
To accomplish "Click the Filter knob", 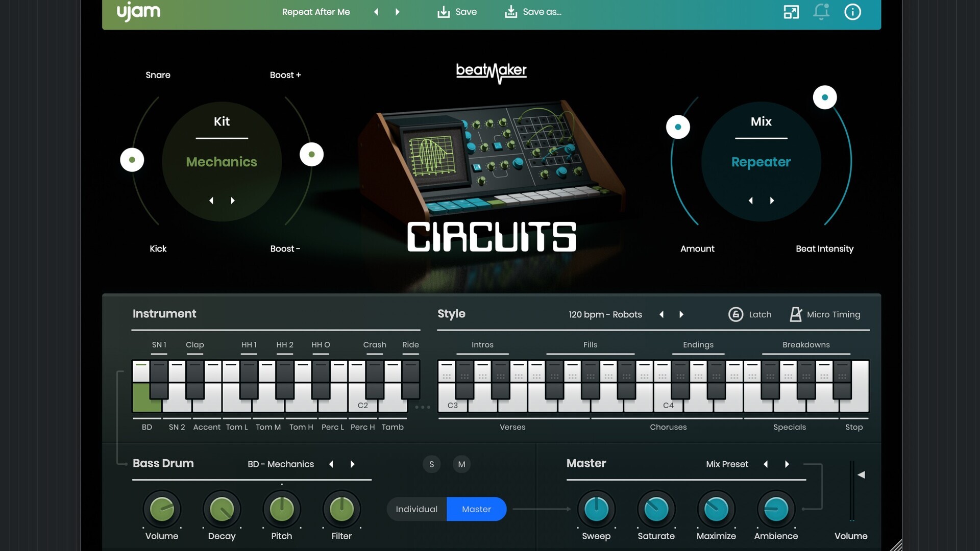I will (x=341, y=509).
